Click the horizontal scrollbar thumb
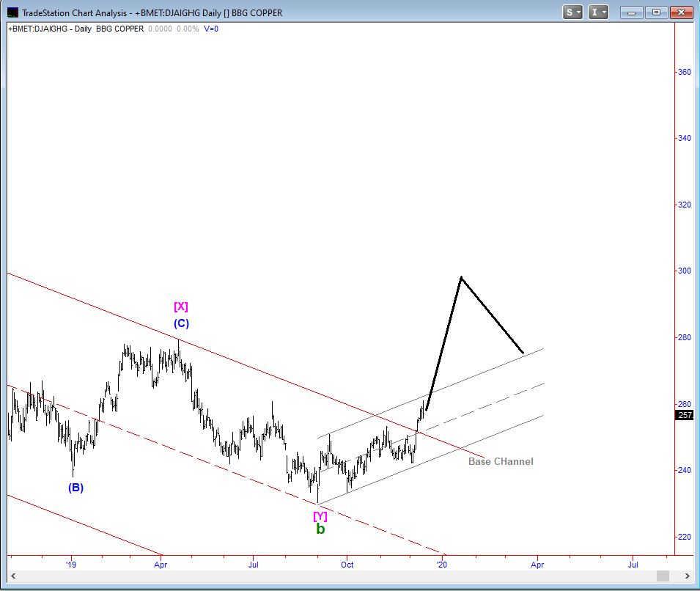700x591 pixels. [663, 576]
